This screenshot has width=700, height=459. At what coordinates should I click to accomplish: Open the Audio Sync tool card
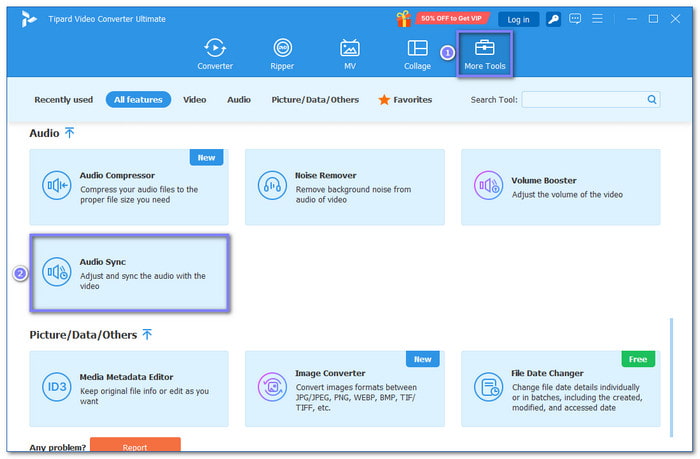click(x=129, y=272)
